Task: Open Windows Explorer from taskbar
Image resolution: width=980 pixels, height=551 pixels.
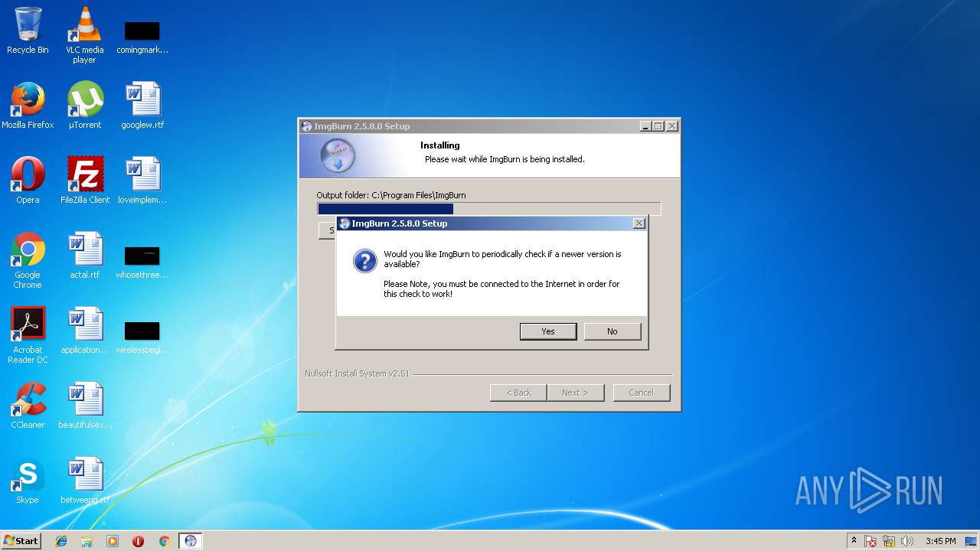Action: pyautogui.click(x=87, y=541)
